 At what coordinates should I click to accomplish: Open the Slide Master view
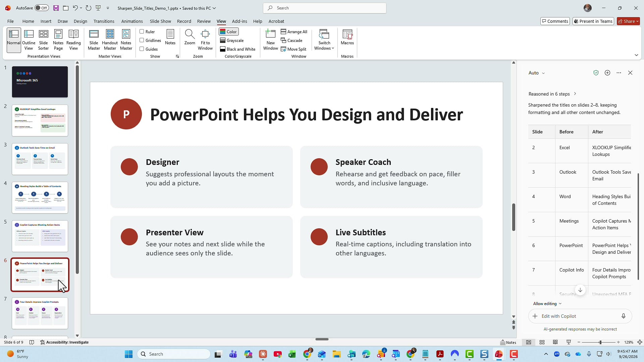pyautogui.click(x=94, y=40)
